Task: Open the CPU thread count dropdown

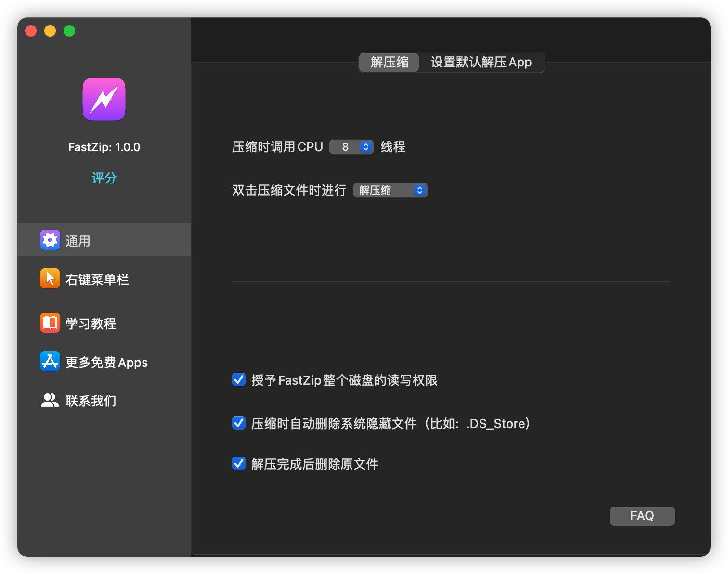Action: point(365,146)
